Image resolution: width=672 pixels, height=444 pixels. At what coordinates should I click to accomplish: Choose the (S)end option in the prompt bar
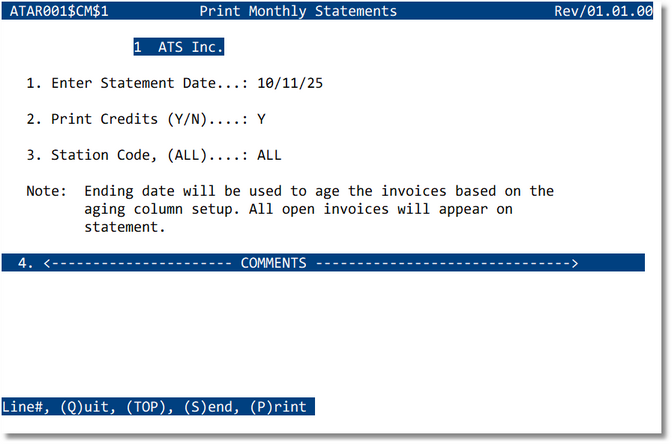pyautogui.click(x=205, y=407)
